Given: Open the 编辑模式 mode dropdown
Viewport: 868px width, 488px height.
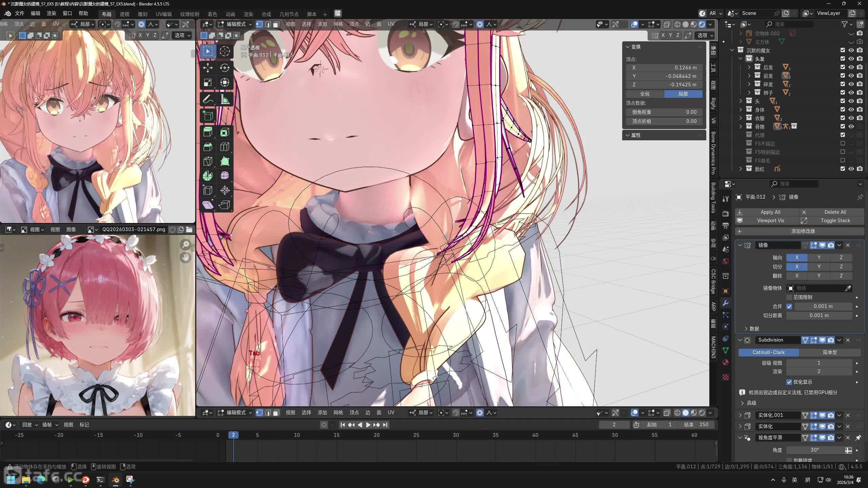Looking at the screenshot, I should [235, 24].
